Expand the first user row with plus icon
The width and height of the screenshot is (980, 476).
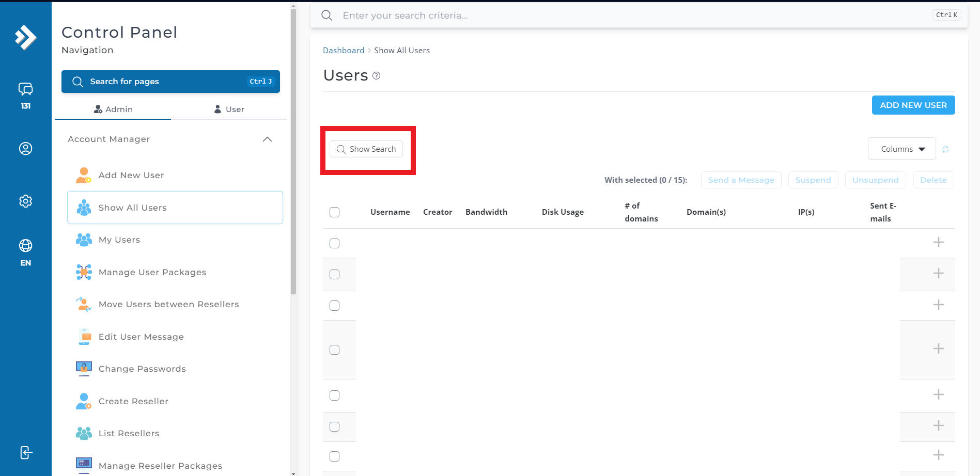(x=939, y=242)
